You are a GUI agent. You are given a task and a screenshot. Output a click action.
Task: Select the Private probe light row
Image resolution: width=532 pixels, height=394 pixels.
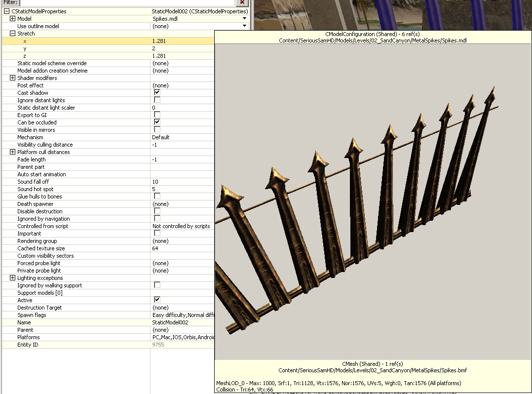click(108, 271)
